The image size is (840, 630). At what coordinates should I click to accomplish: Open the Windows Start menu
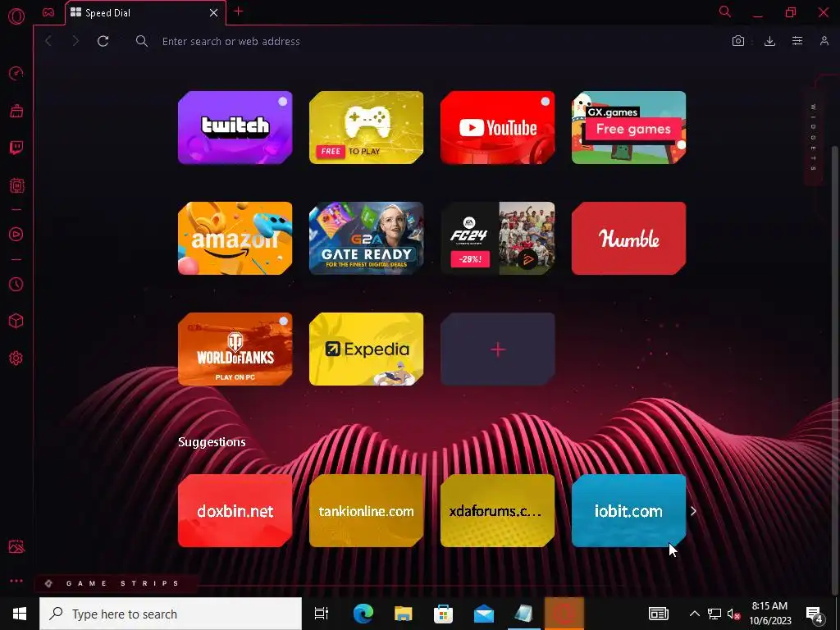20,614
